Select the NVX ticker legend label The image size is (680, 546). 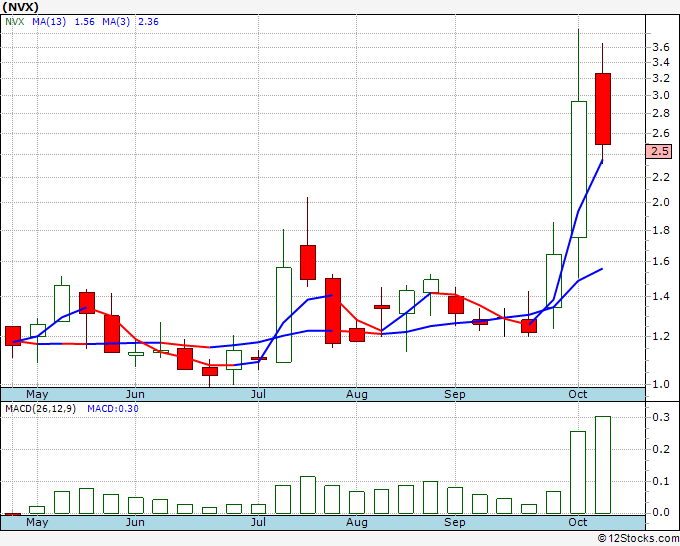coord(15,22)
